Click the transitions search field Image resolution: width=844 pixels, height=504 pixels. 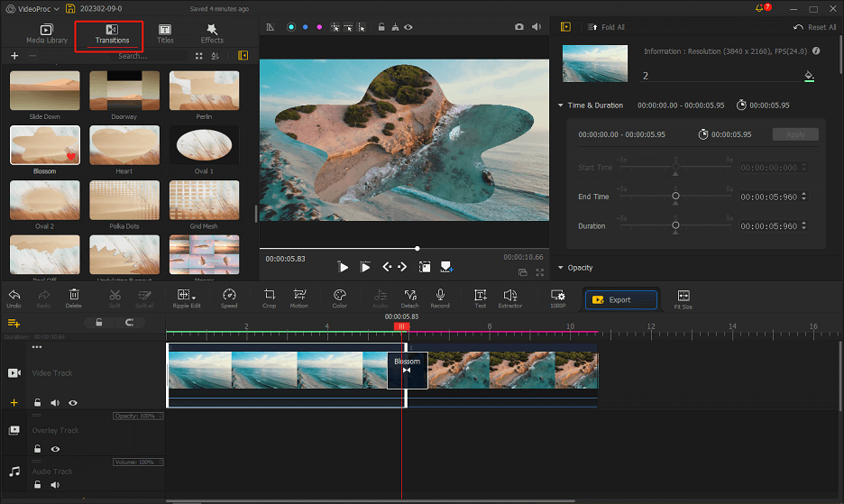point(148,56)
